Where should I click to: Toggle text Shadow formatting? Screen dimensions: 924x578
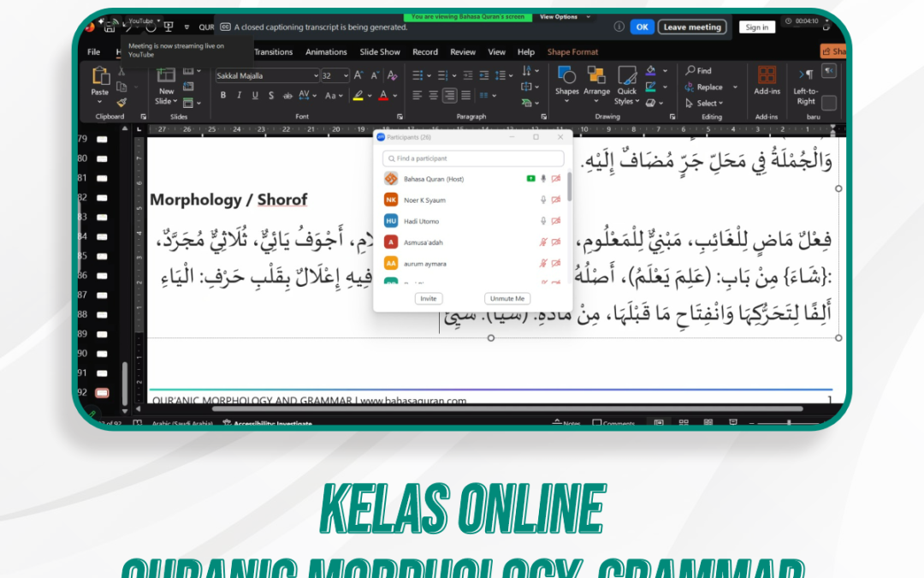click(x=271, y=96)
